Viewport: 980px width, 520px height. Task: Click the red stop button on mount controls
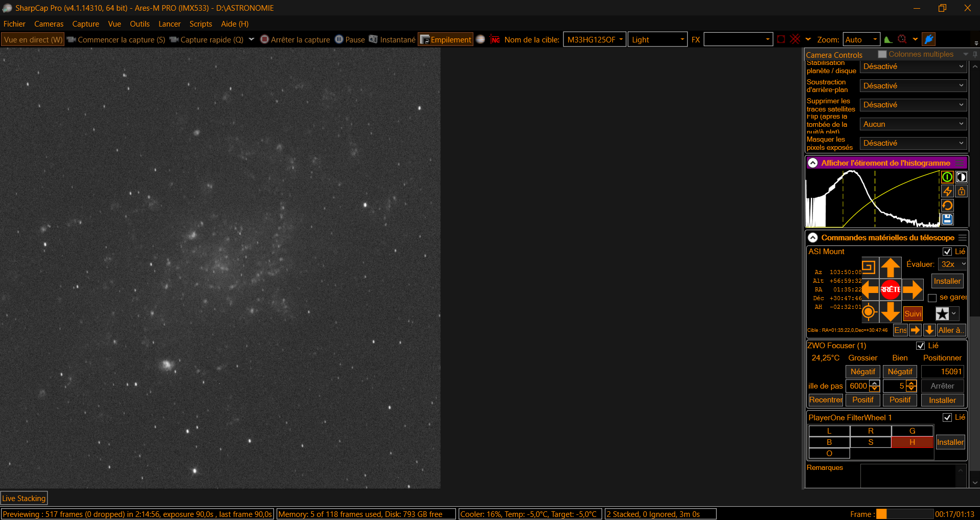pos(890,289)
